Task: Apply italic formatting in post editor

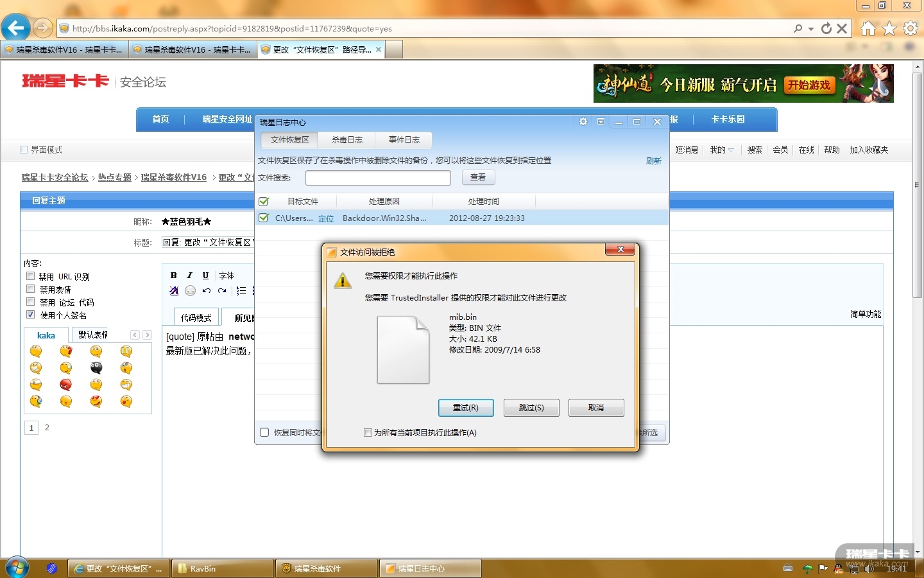Action: pos(189,276)
